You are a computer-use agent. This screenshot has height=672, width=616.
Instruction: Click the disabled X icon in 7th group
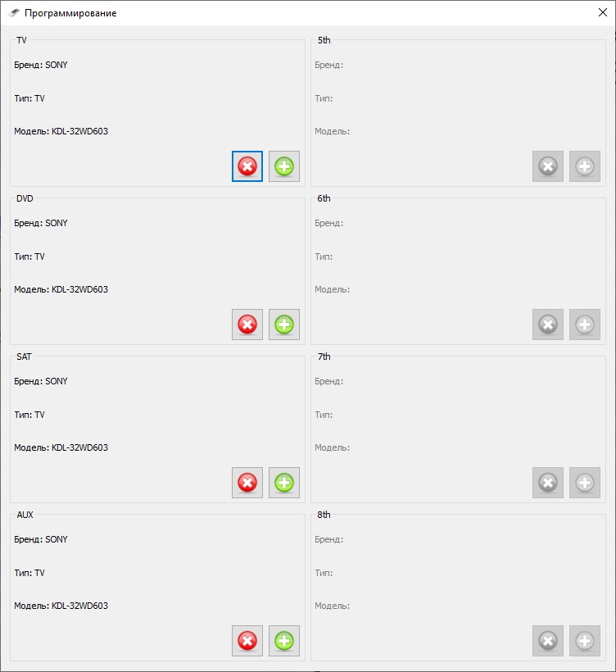tap(548, 483)
